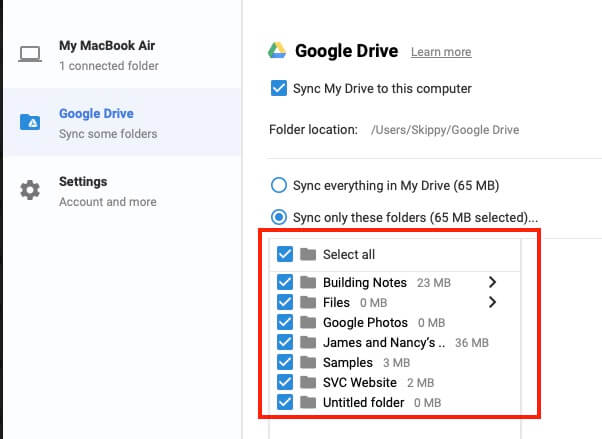This screenshot has height=439, width=602.
Task: Click the 2 MB size value
Action: pos(420,383)
